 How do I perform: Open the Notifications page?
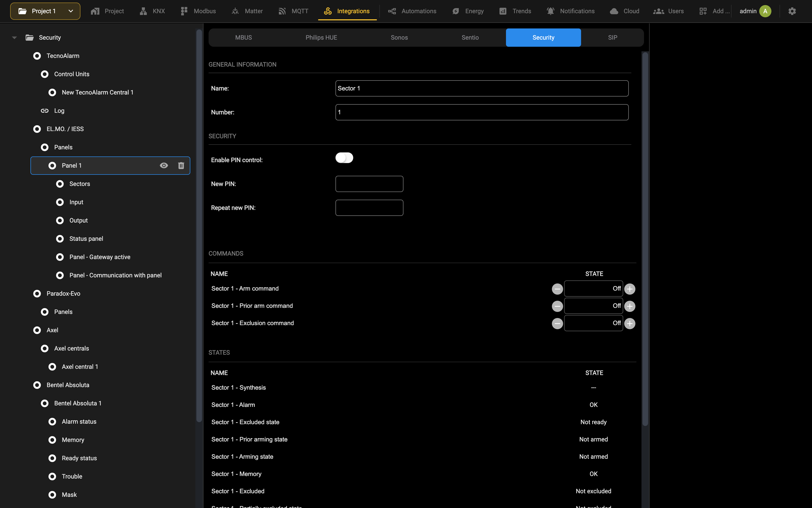point(570,11)
